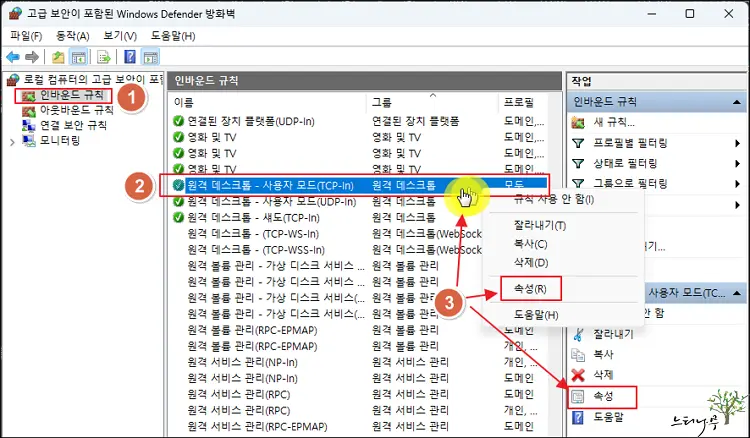Click green check icon of 연결된 장치 플랫폼(UDP-In)

click(x=178, y=121)
